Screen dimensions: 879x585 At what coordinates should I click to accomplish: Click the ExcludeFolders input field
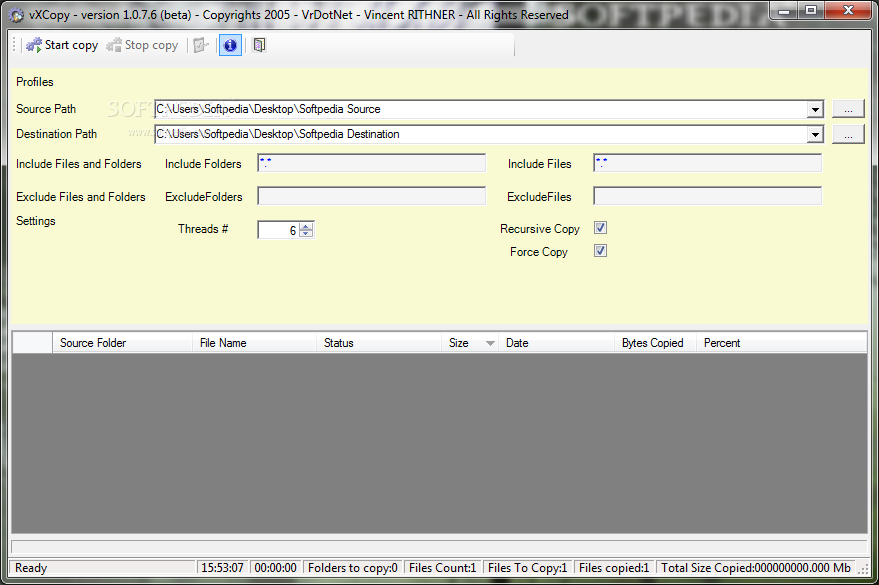(372, 196)
